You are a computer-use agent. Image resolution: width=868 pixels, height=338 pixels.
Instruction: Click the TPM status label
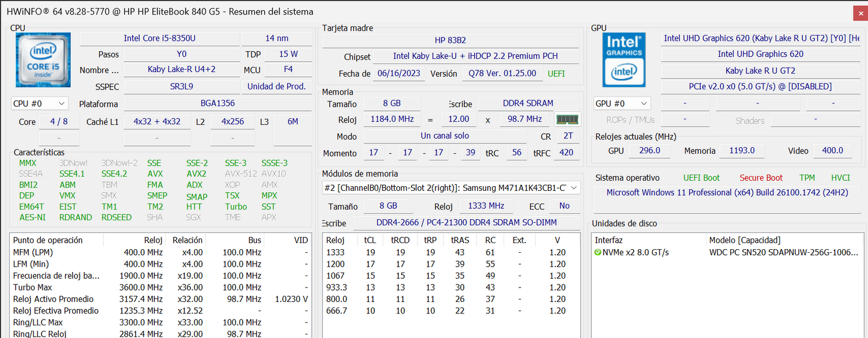807,178
